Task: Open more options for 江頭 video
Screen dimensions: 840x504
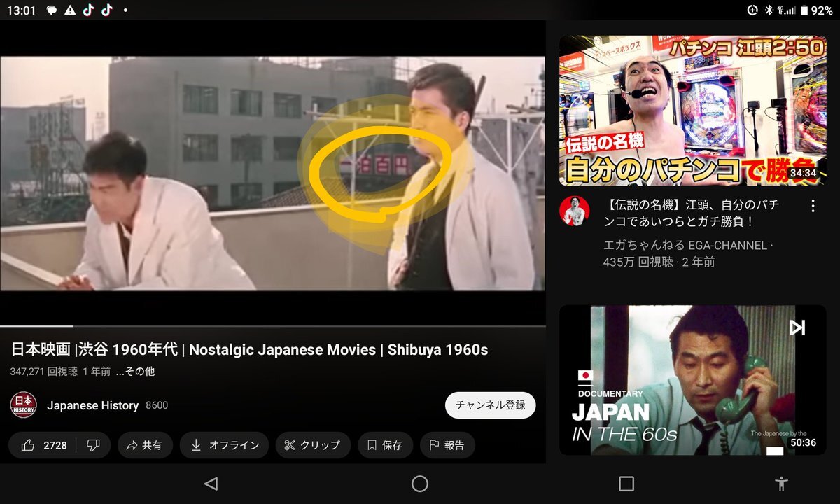Action: (x=813, y=206)
